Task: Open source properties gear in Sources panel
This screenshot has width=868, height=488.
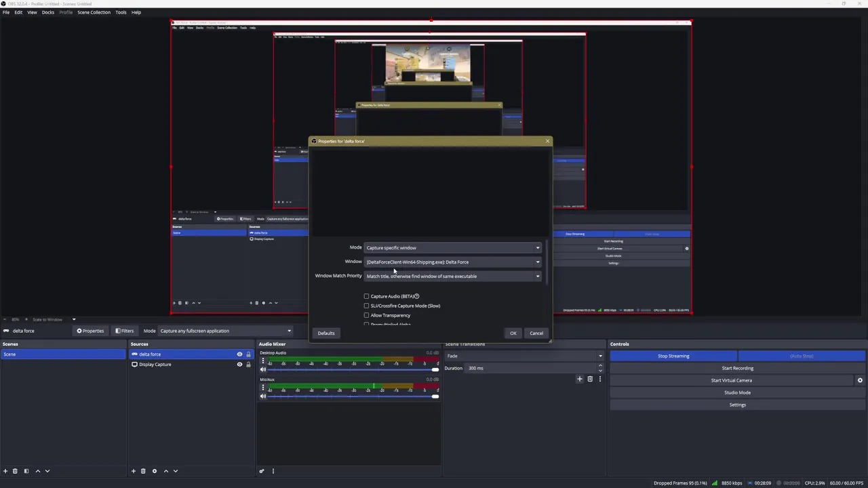Action: (x=155, y=471)
